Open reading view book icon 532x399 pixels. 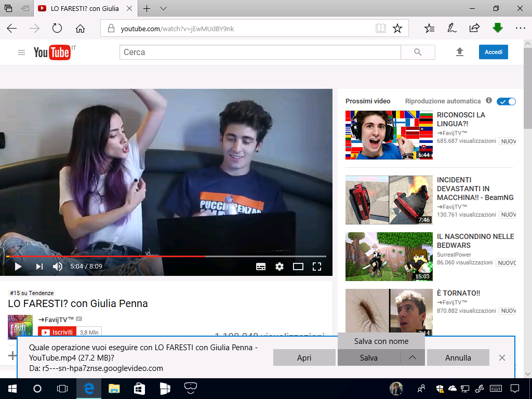[381, 29]
